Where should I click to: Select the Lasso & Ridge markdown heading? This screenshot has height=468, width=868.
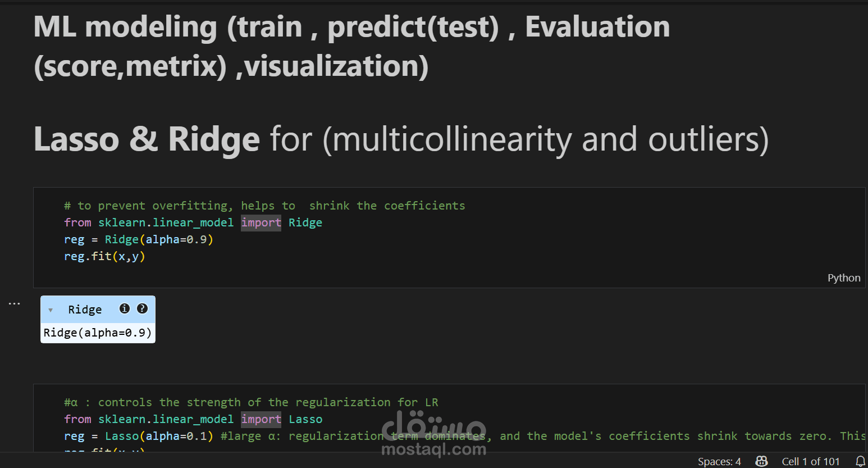[x=401, y=139]
